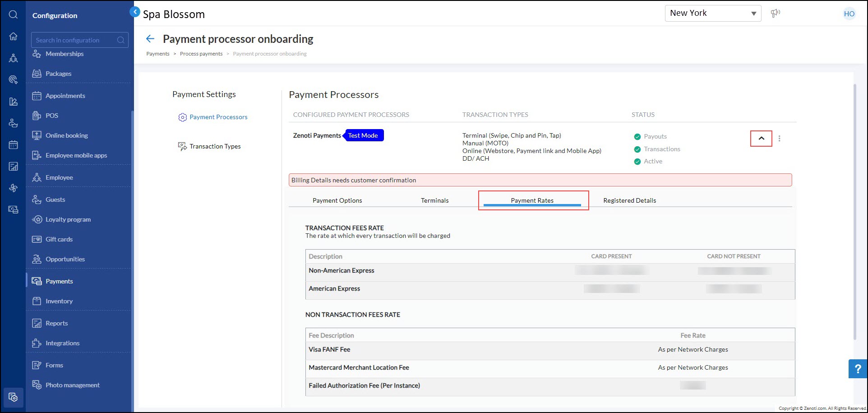Click the Transactions status label
The width and height of the screenshot is (868, 413).
point(662,149)
